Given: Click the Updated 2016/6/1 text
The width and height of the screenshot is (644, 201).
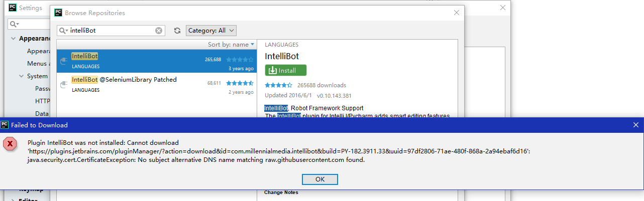Looking at the screenshot, I should pyautogui.click(x=288, y=95).
